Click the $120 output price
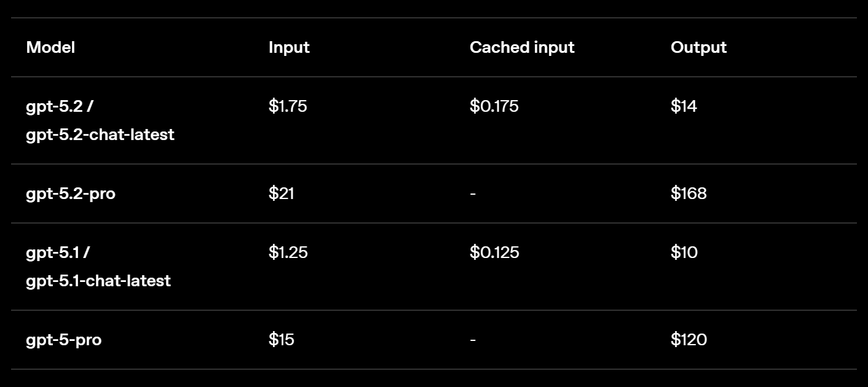Screen dimensions: 868x387 [x=688, y=340]
